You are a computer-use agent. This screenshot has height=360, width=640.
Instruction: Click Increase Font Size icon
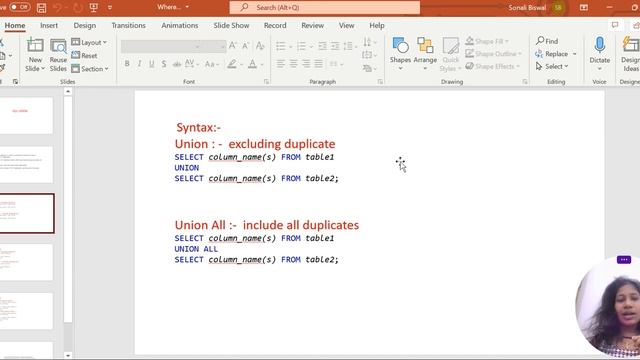pyautogui.click(x=232, y=46)
